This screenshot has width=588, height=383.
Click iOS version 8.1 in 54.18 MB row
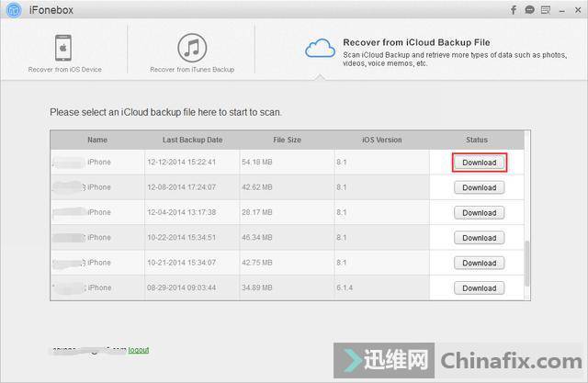coord(341,162)
